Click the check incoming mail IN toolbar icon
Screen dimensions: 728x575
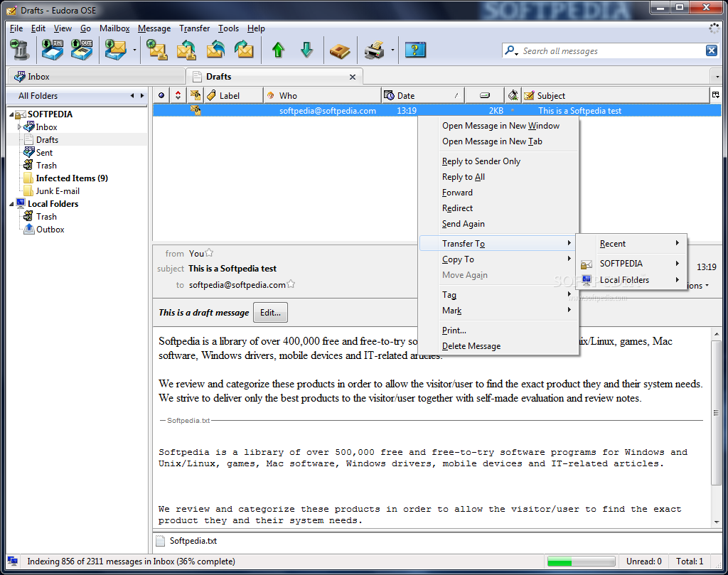pos(53,50)
